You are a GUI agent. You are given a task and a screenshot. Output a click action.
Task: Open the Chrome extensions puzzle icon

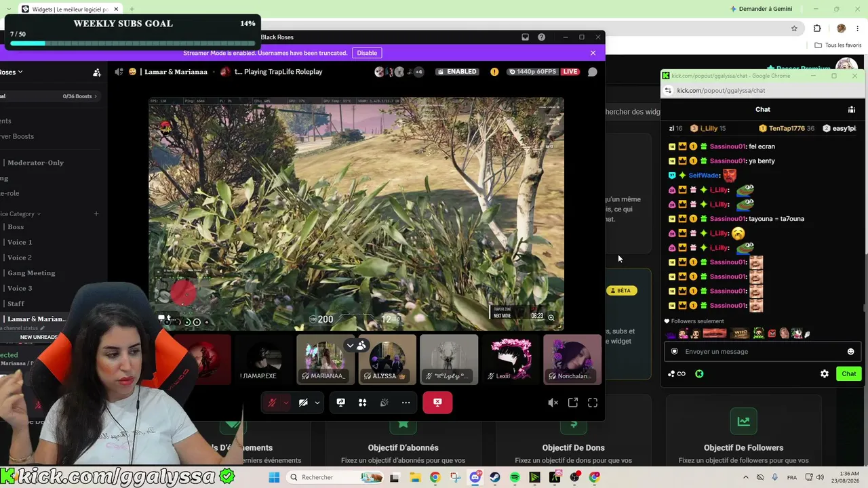[x=817, y=28]
